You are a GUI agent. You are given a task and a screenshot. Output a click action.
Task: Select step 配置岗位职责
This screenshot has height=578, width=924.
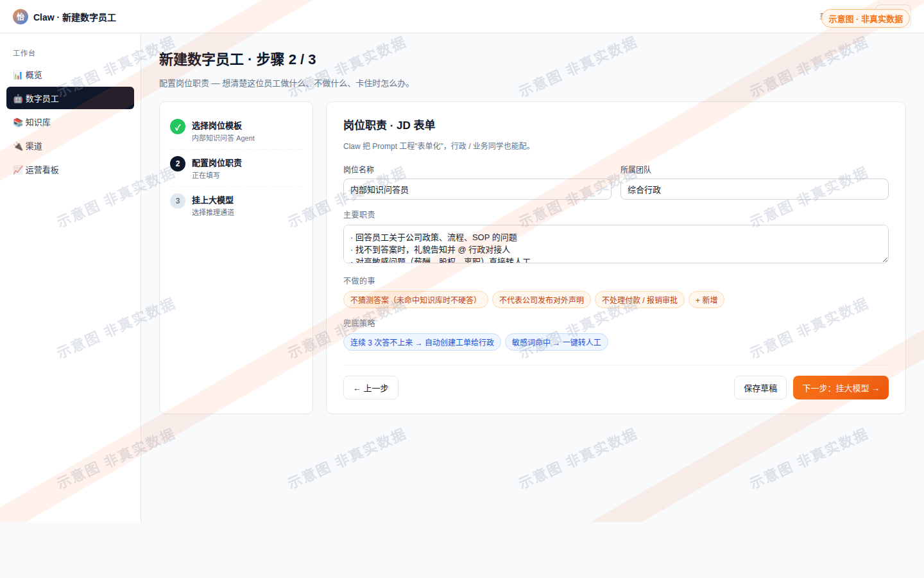coord(236,168)
